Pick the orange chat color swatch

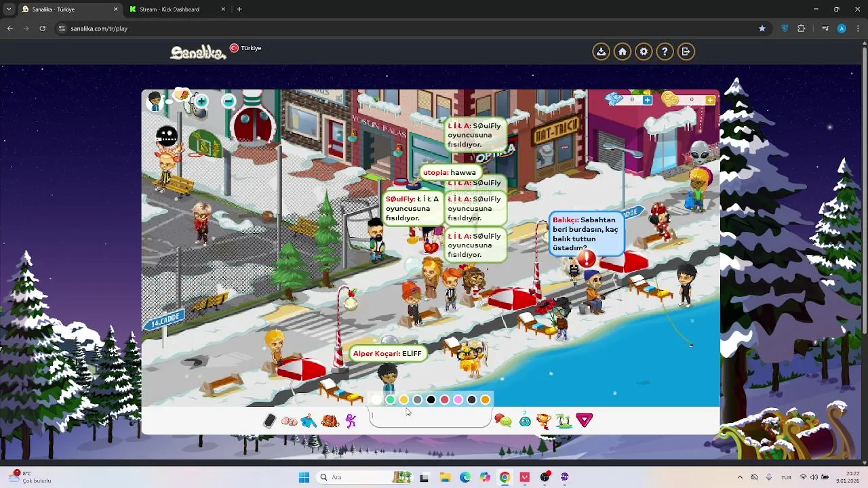485,400
